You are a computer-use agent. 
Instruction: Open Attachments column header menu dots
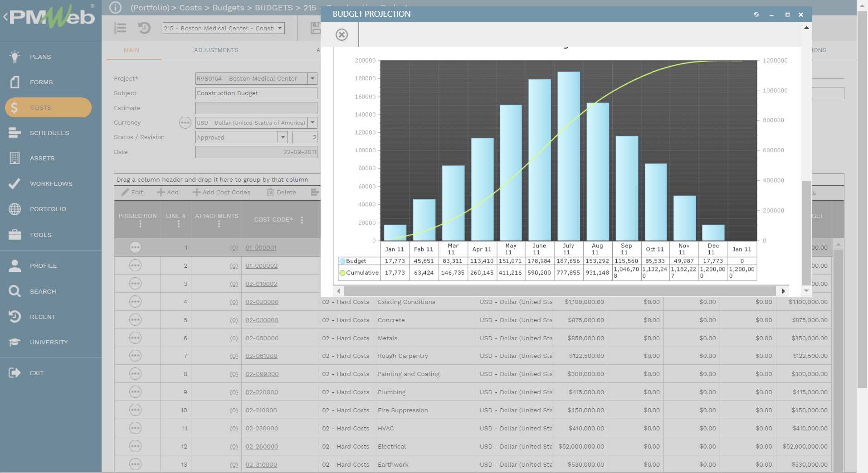219,224
